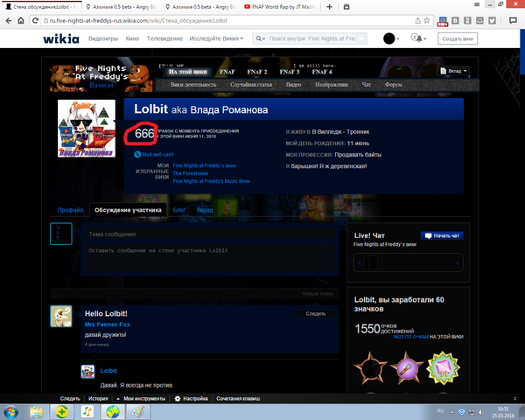Open The Forest вики favorite link
525x420 pixels.
point(191,173)
